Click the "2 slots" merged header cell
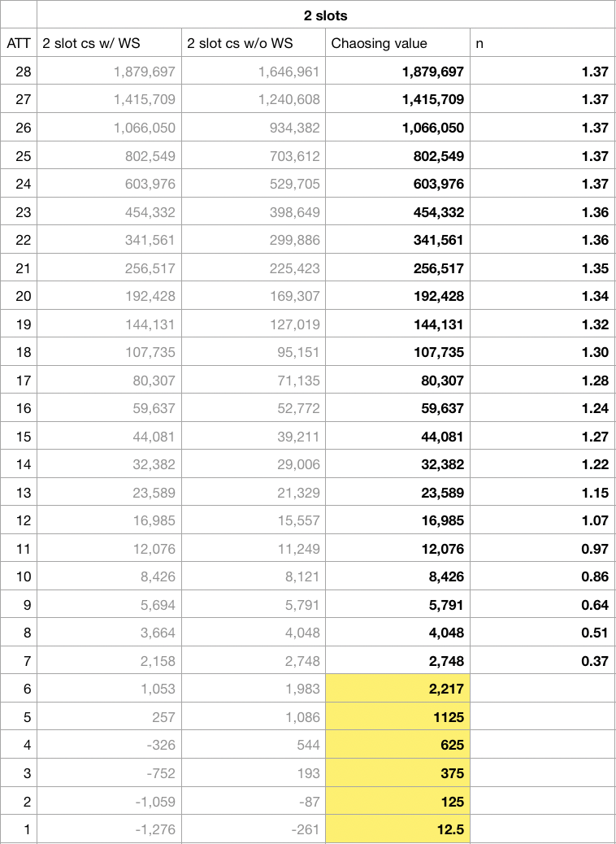The image size is (616, 844). coord(325,15)
